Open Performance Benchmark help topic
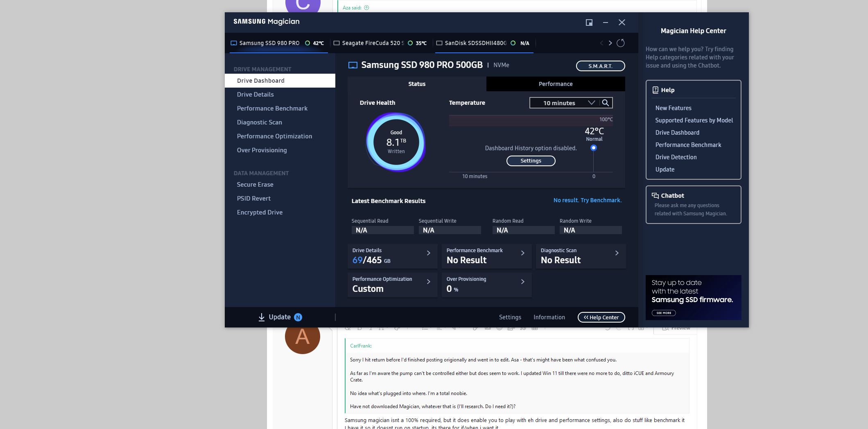 688,145
